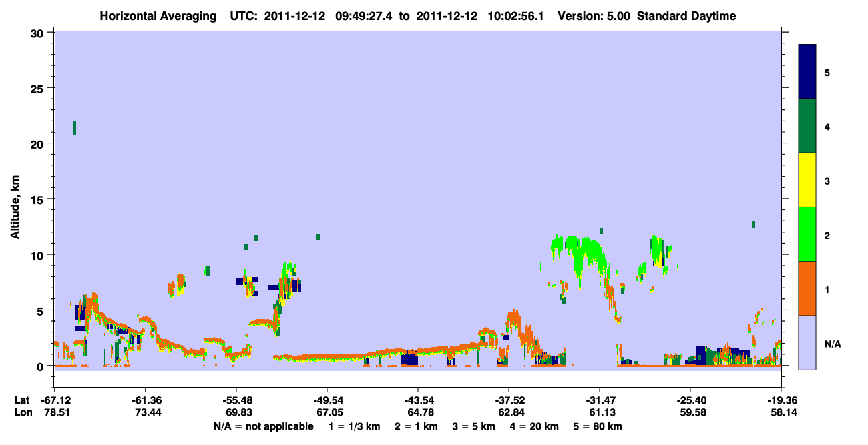Click the 'N/A = not applicable' legend note
Viewport: 868px width, 445px height.
264,426
